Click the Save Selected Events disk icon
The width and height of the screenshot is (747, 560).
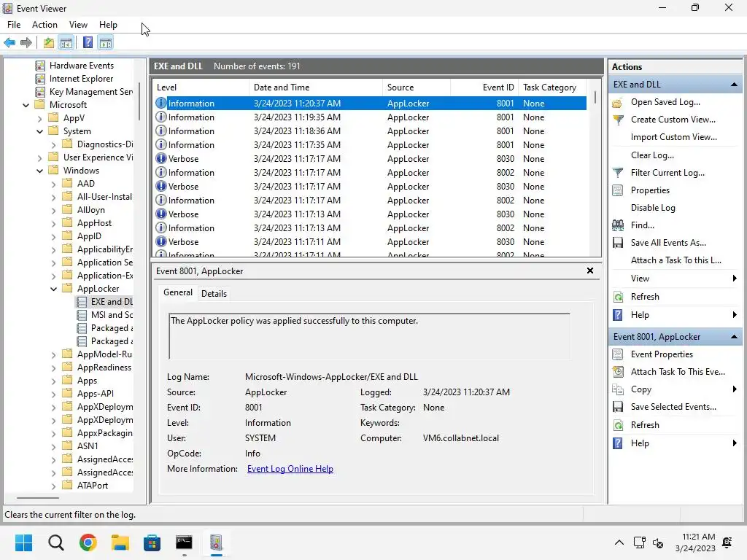pos(617,407)
